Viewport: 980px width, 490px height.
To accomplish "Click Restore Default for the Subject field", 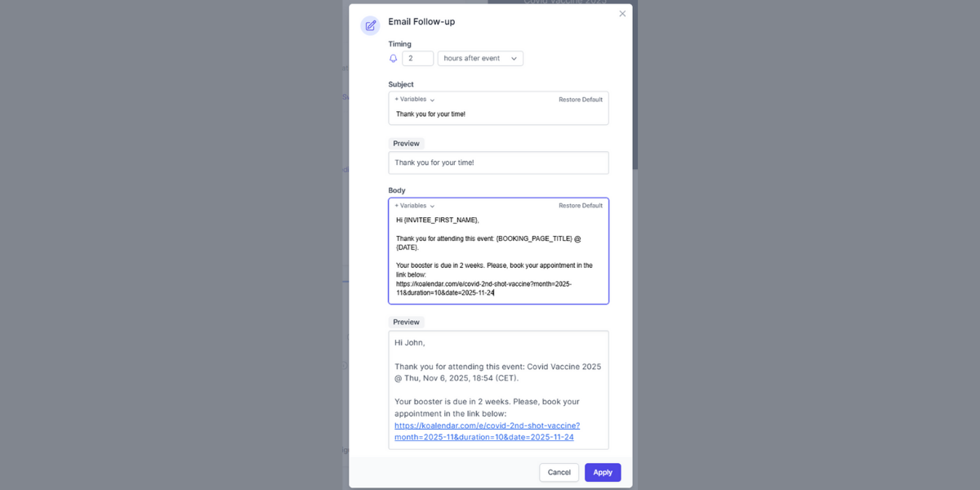I will (x=581, y=99).
